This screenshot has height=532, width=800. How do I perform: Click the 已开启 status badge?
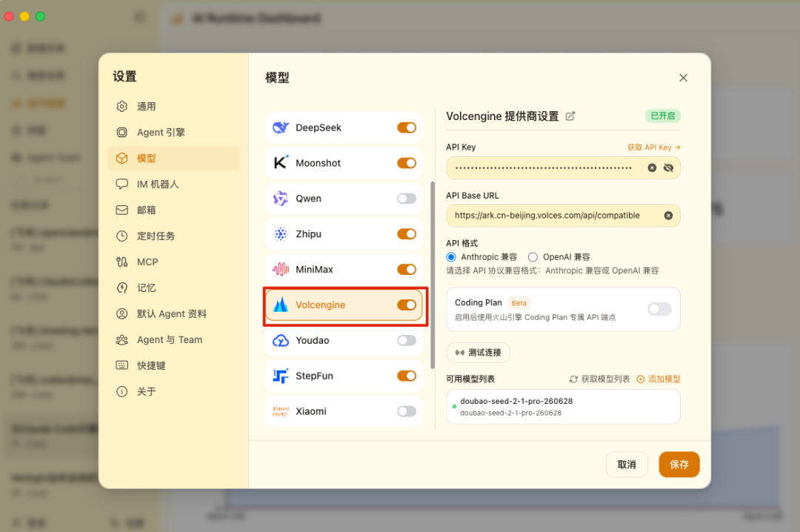click(x=663, y=116)
